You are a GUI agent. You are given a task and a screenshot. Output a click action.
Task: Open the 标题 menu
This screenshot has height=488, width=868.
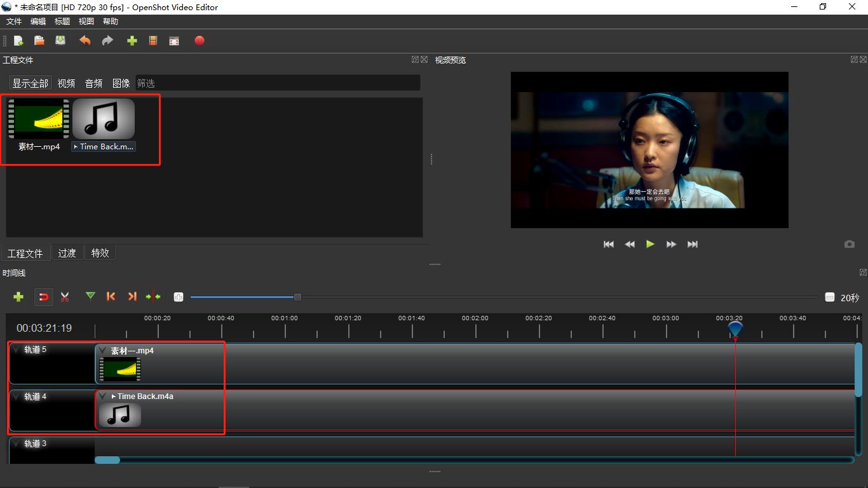click(62, 21)
